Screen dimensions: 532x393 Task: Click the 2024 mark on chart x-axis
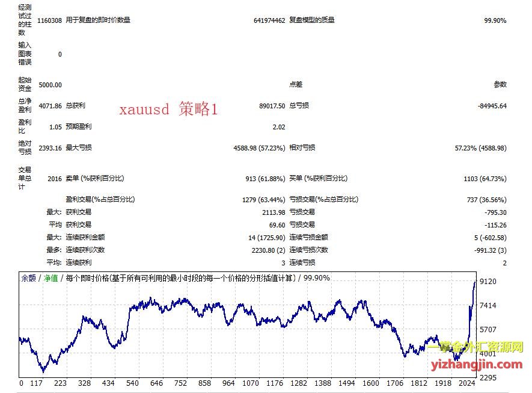(x=466, y=383)
